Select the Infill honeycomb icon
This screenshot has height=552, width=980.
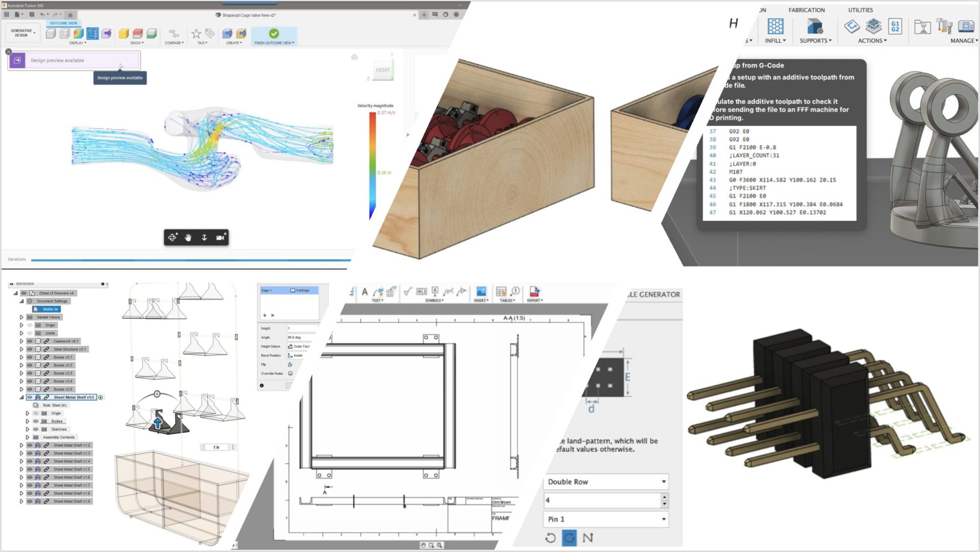pos(775,27)
